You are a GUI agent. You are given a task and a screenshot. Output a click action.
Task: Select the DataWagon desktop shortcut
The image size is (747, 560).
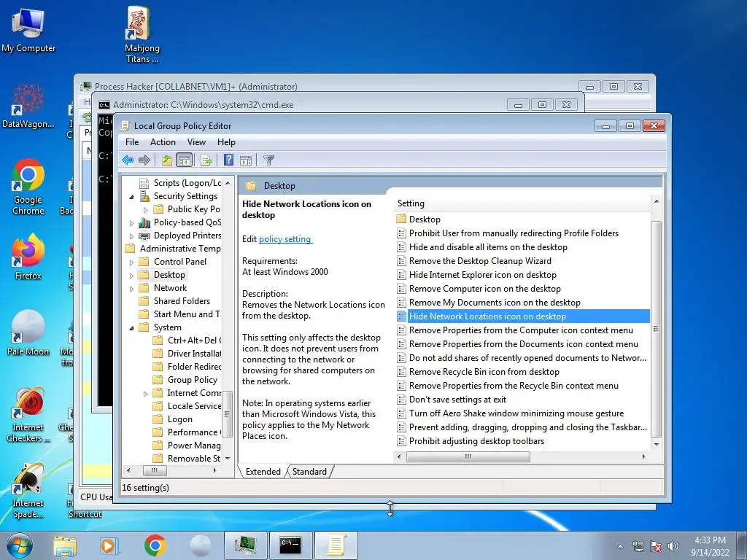tap(28, 106)
